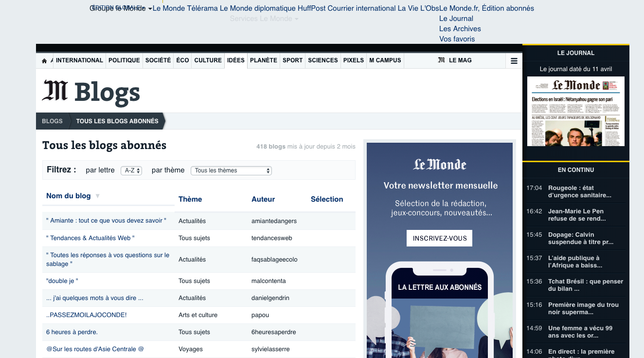Image resolution: width=644 pixels, height=358 pixels.
Task: Open blog about sablage questions
Action: [108, 260]
